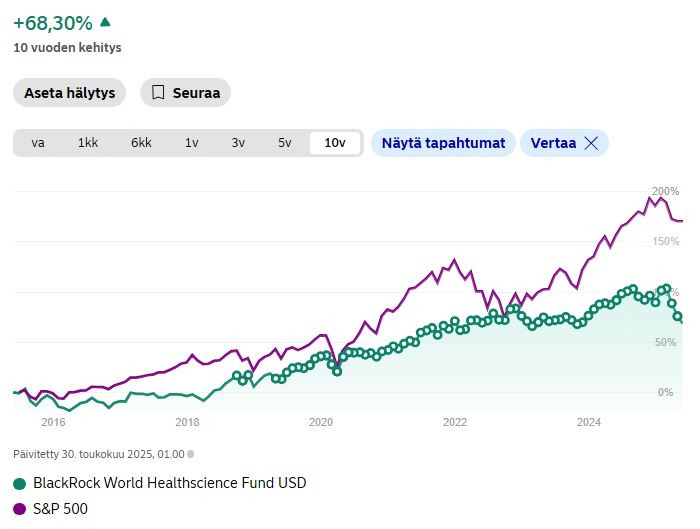The image size is (700, 529).
Task: Click the 2022 x-axis label
Action: [455, 422]
